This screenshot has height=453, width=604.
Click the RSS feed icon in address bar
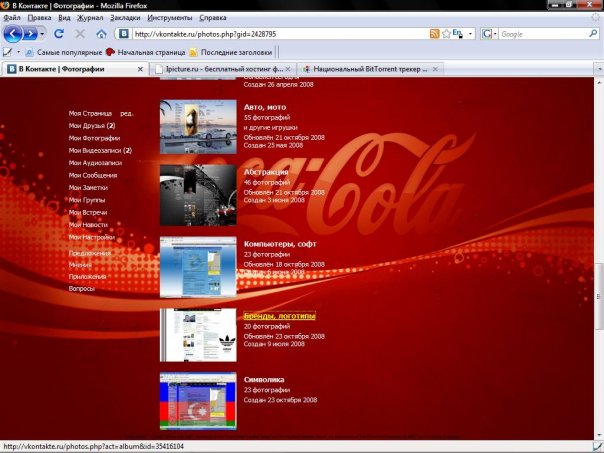[434, 34]
